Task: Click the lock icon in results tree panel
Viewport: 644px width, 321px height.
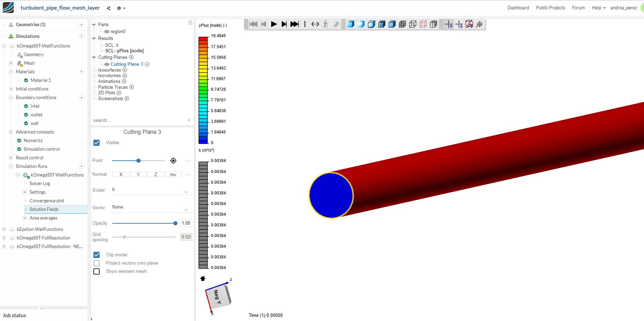Action: point(190,23)
